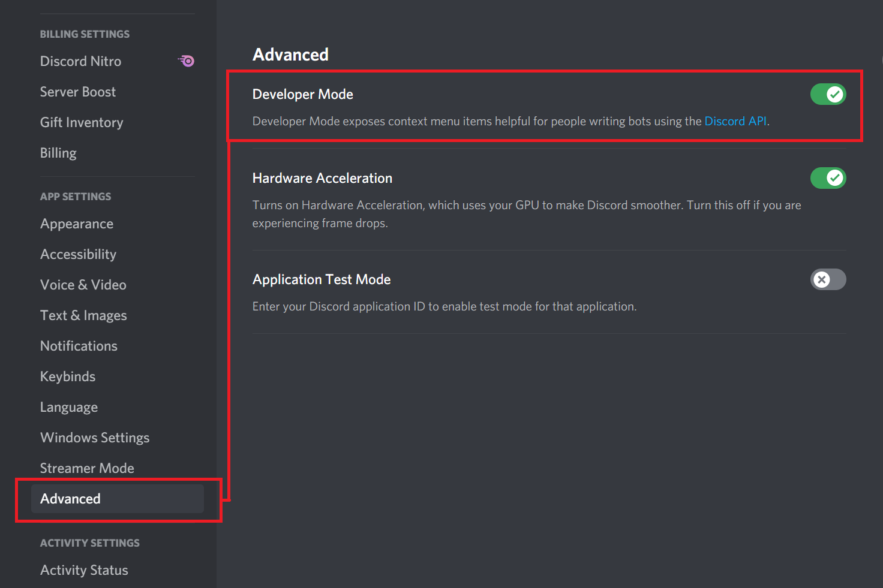Open the Discord API link

[735, 120]
